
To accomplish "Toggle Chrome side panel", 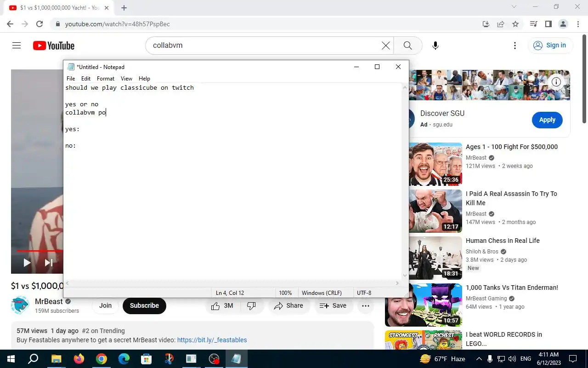I will 548,24.
